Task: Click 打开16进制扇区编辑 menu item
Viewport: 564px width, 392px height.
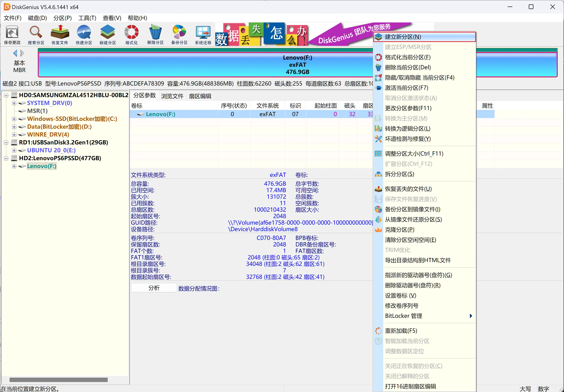Action: (424, 386)
